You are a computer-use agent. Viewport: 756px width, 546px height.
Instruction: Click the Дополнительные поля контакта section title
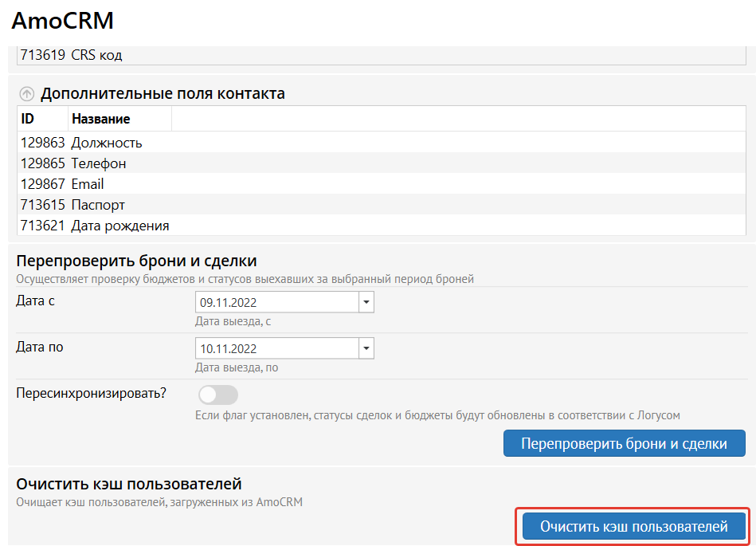[163, 94]
